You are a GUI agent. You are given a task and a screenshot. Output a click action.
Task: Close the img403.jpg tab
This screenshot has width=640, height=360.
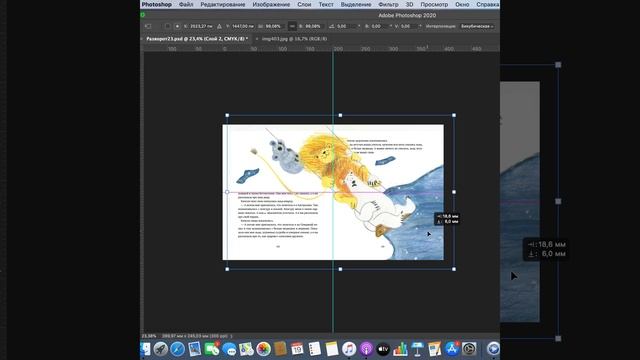pos(257,39)
